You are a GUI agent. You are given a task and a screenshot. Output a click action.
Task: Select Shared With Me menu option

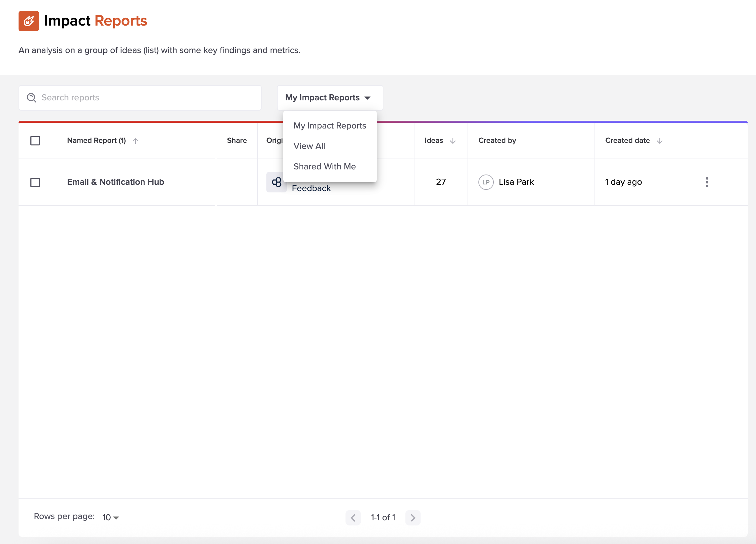click(324, 166)
